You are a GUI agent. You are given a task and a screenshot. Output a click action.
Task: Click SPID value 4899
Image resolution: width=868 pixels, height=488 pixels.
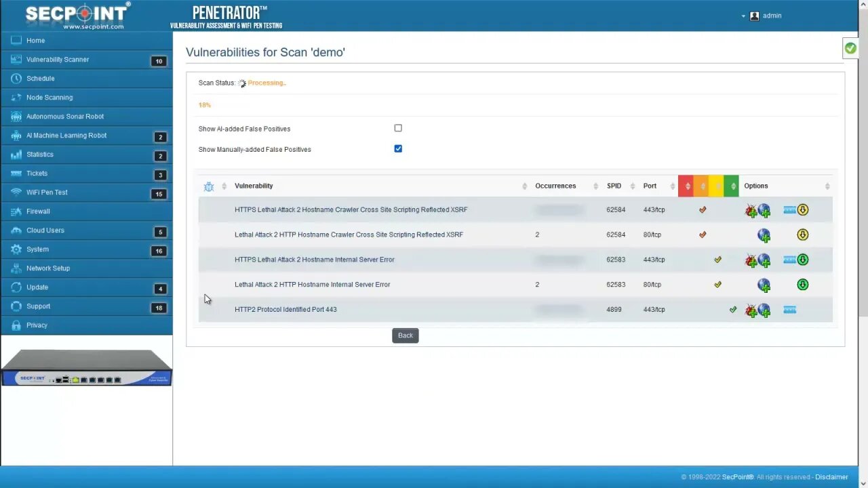[x=614, y=310]
